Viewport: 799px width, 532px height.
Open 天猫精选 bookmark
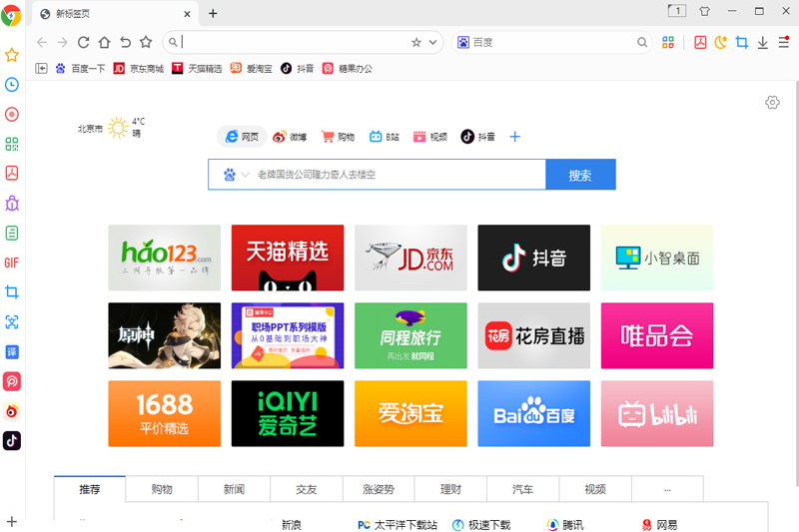(197, 68)
